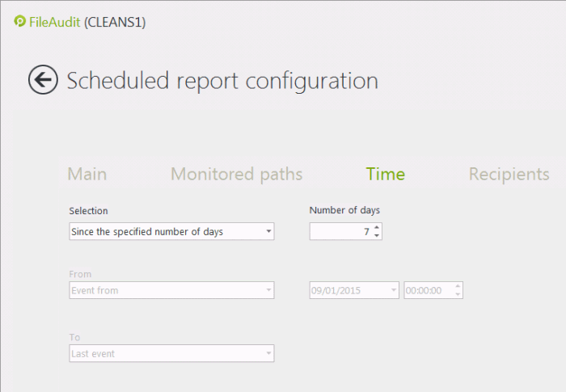Screen dimensions: 566x392
Task: Increment the 00:00:00 time spinner
Action: 458,287
